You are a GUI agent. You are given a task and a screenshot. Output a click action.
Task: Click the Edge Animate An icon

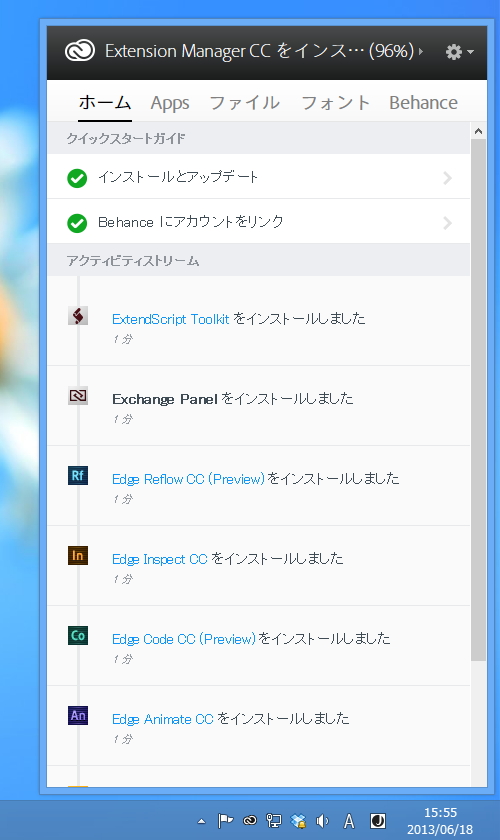pyautogui.click(x=78, y=715)
